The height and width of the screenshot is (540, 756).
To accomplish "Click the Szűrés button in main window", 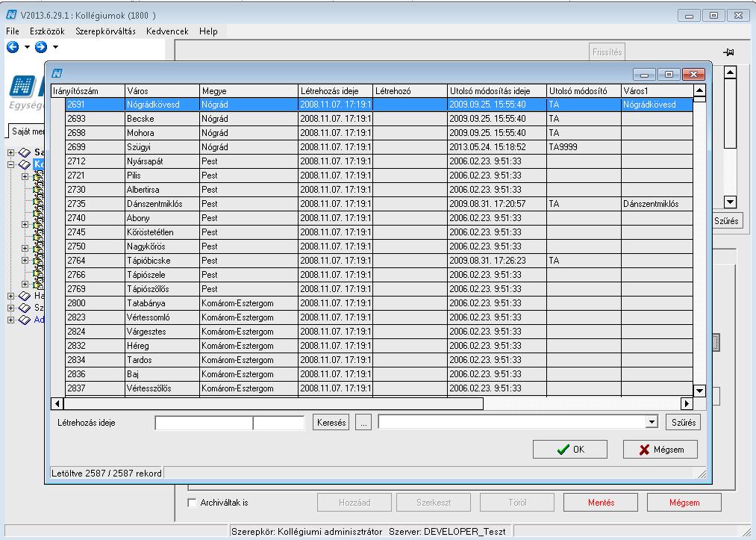I will 728,221.
